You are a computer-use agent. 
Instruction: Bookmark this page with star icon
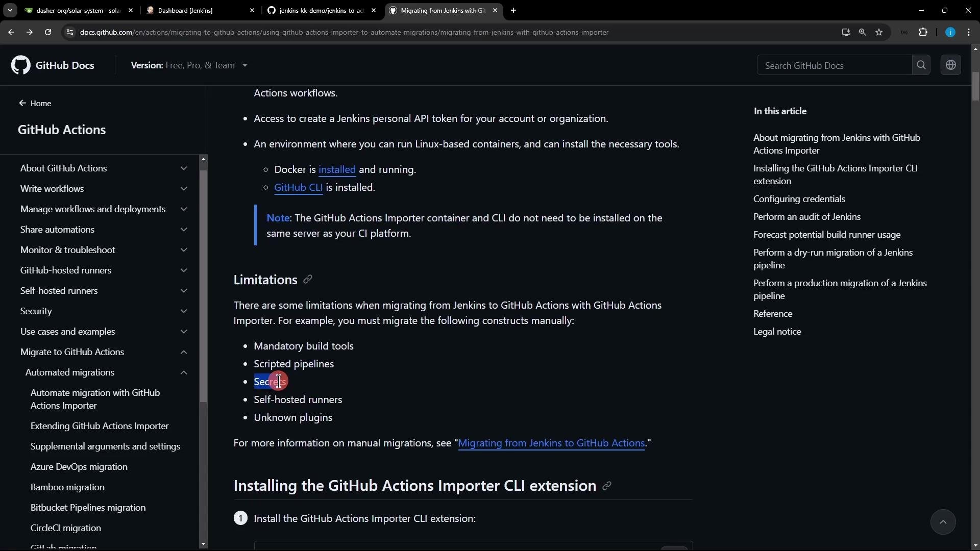point(879,32)
